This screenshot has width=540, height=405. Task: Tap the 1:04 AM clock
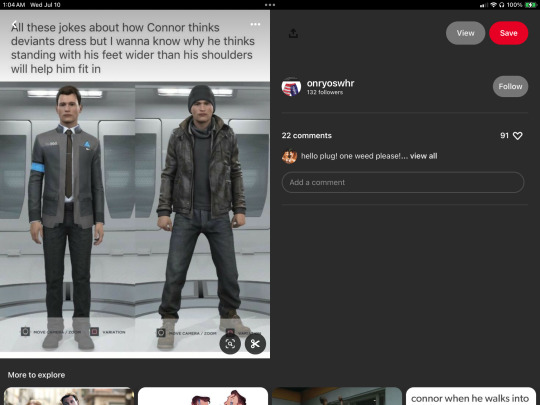(14, 5)
